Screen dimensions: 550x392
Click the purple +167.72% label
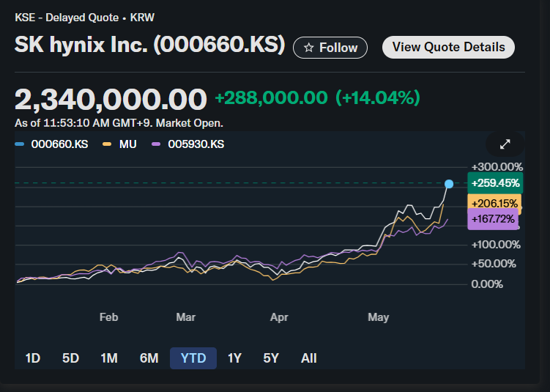coord(493,219)
